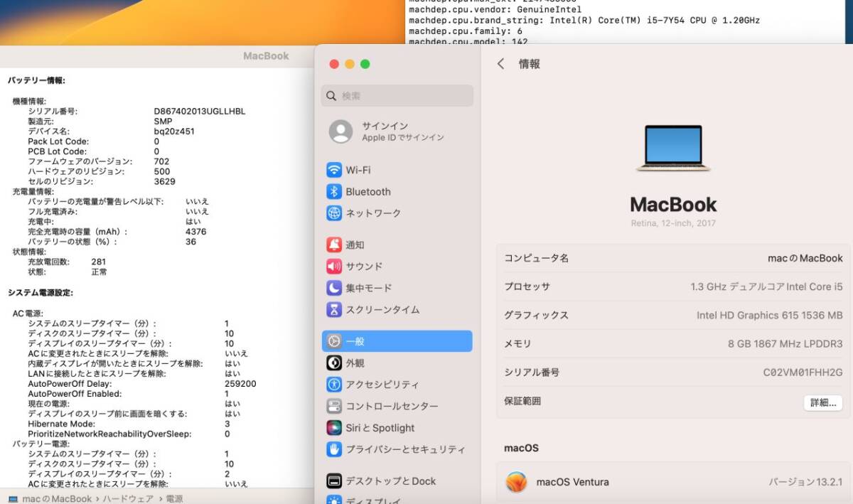Open Wi-Fi settings in the sidebar
This screenshot has height=504, width=853.
point(370,169)
